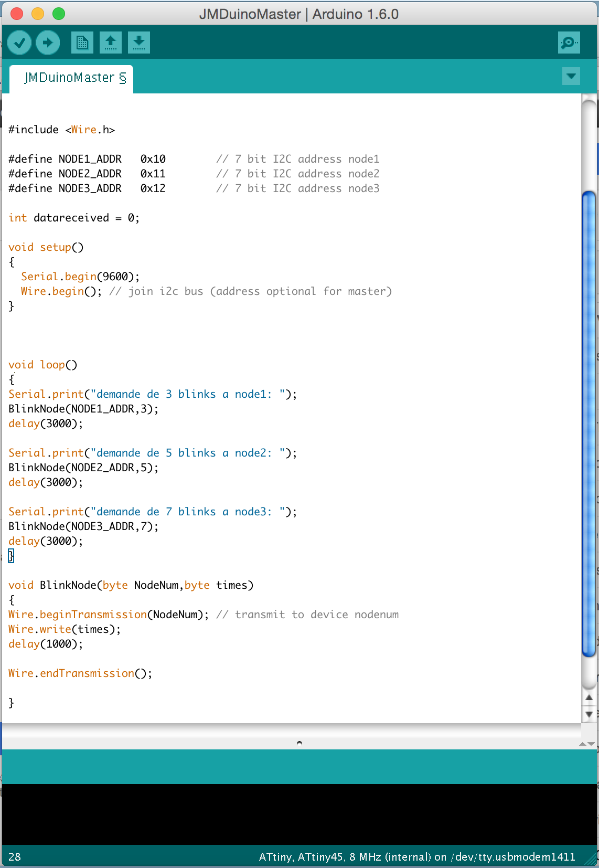
Task: Click 'BlinkNode(NODE2_ADDR,5);' line
Action: coord(83,468)
